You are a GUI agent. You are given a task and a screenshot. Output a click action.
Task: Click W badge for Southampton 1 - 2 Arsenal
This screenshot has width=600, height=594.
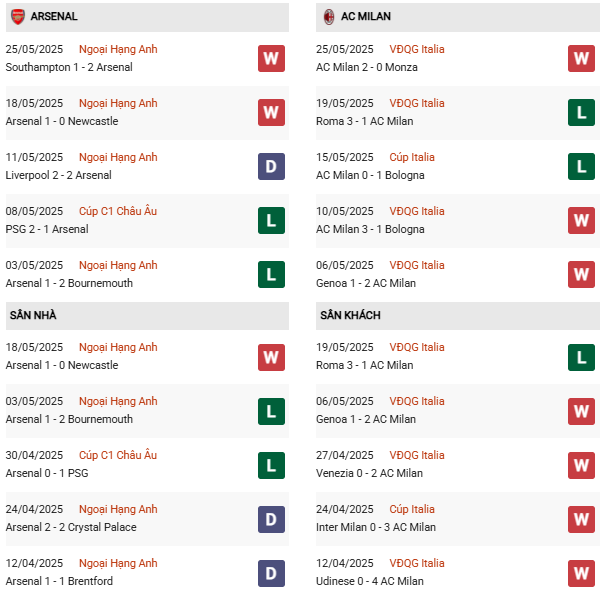(x=271, y=58)
